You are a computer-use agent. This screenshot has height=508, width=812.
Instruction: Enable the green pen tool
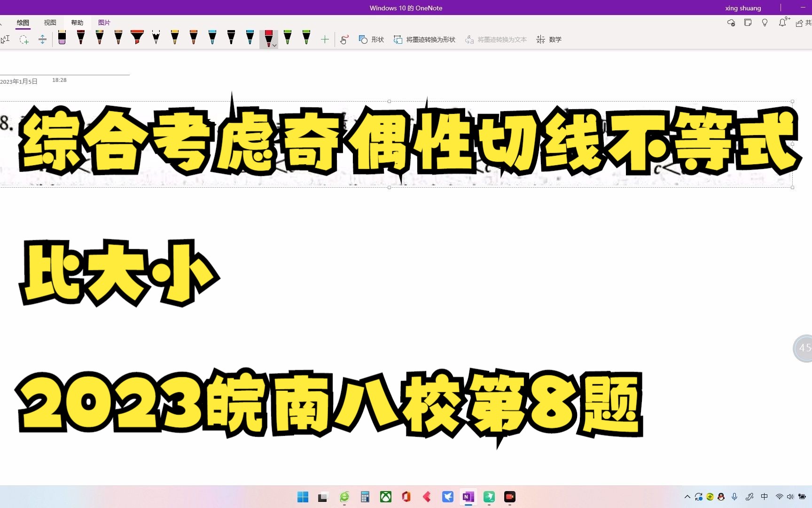click(x=288, y=39)
